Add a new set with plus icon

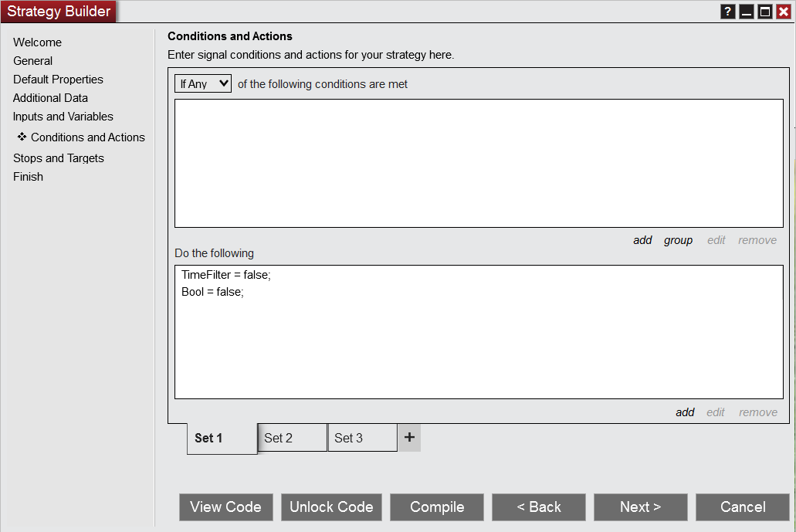tap(410, 437)
